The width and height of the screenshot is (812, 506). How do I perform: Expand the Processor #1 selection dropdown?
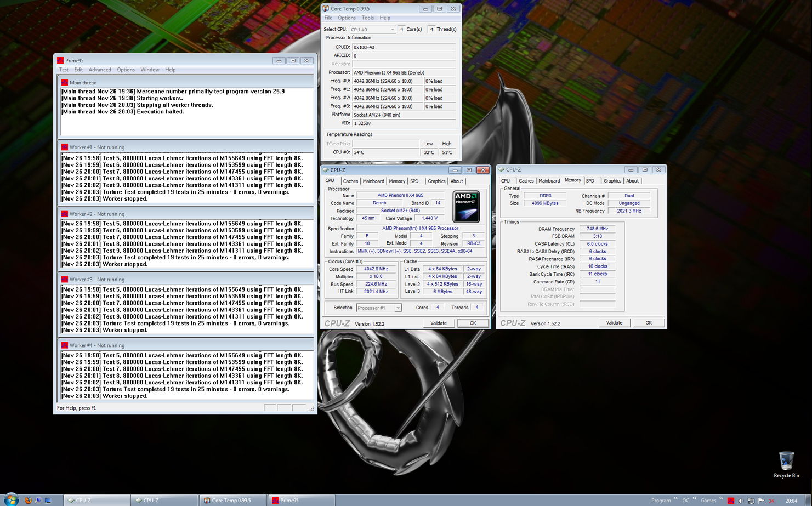coord(379,308)
